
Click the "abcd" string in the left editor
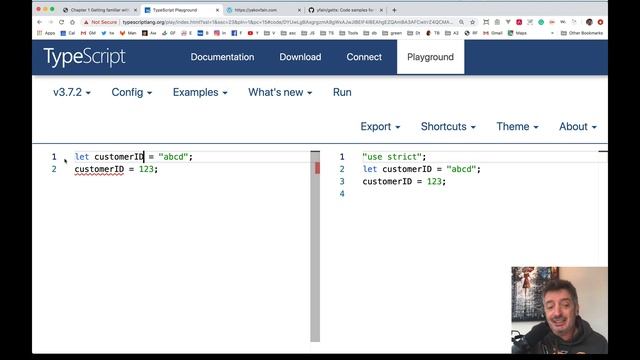coord(173,157)
